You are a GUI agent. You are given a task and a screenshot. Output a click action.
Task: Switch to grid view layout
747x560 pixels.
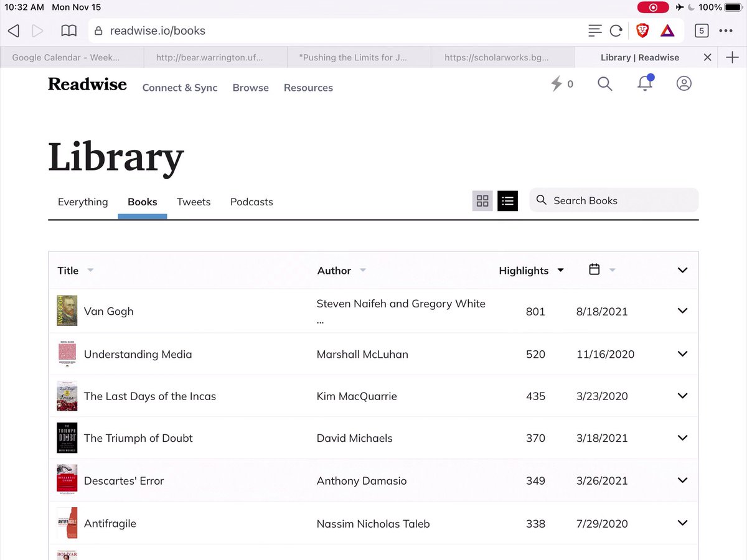(482, 201)
